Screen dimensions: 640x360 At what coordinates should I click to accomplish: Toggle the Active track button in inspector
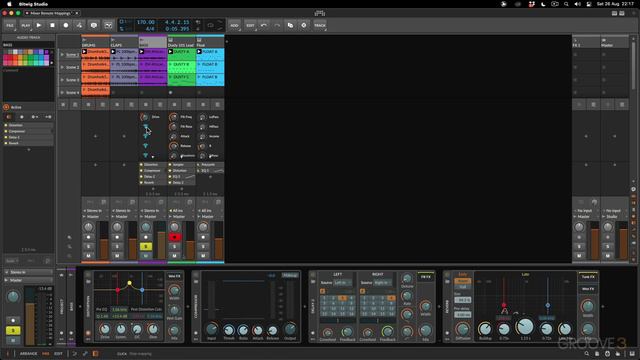coord(6,107)
